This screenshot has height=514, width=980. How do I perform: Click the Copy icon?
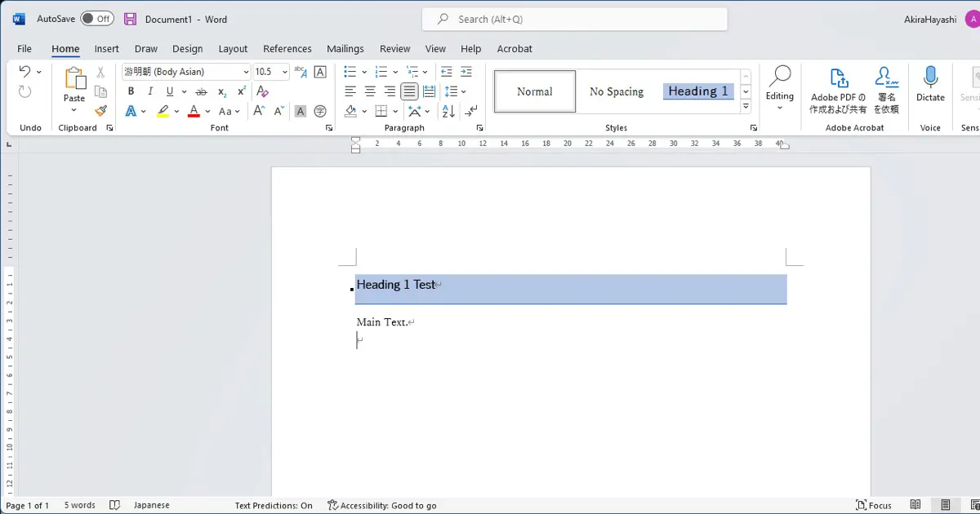coord(101,91)
